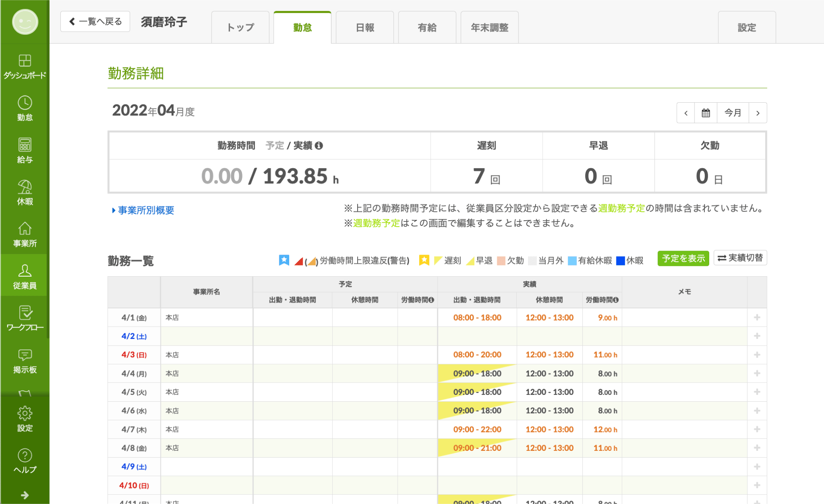This screenshot has width=824, height=504.
Task: Switch to the 日報 tab
Action: pyautogui.click(x=365, y=27)
